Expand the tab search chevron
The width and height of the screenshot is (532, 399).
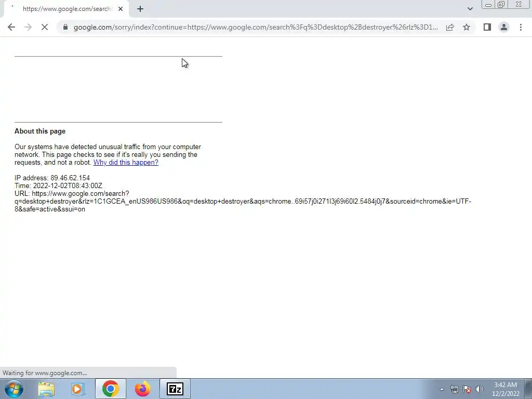(470, 9)
